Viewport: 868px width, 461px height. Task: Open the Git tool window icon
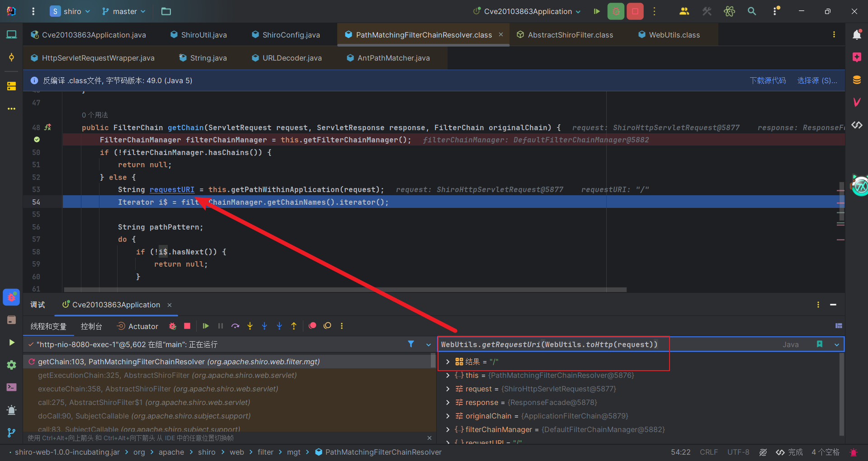pyautogui.click(x=11, y=433)
